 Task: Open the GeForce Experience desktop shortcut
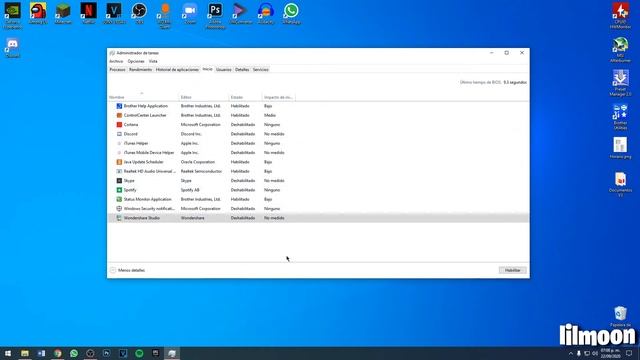pos(13,16)
